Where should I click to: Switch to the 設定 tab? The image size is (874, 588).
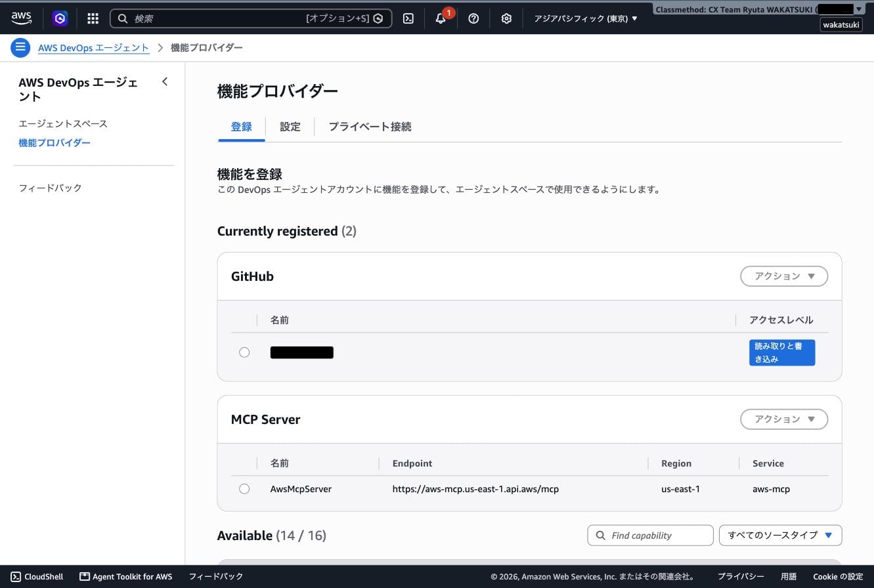coord(290,127)
